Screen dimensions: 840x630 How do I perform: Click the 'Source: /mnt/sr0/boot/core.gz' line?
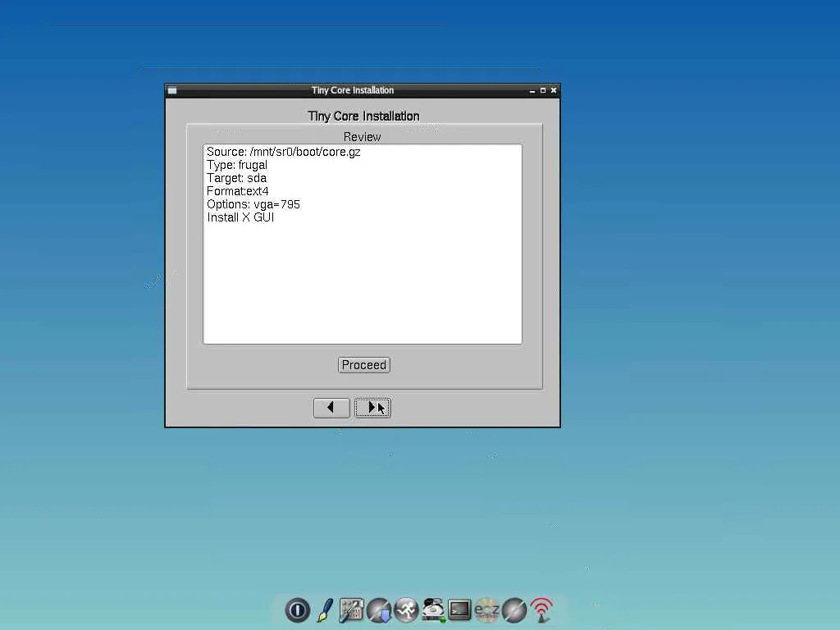(x=283, y=152)
